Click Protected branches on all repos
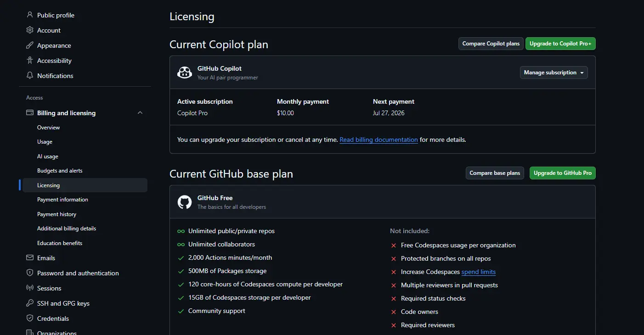 click(446, 258)
